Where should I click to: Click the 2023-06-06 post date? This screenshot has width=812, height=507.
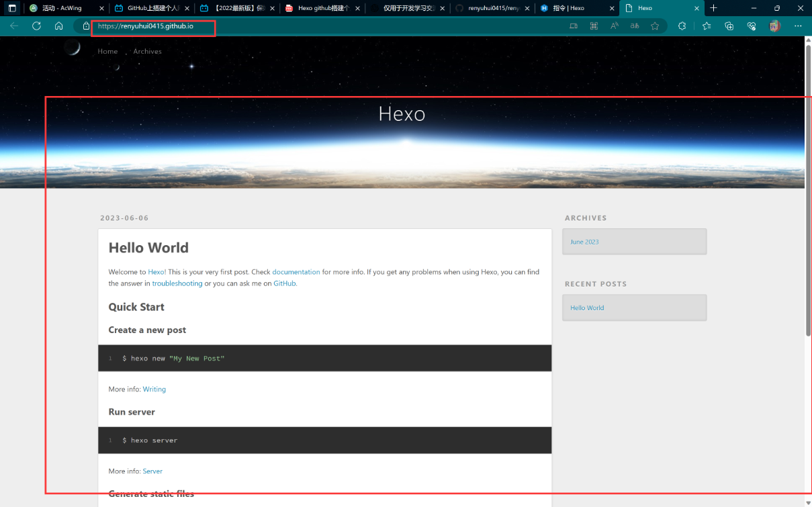tap(124, 218)
